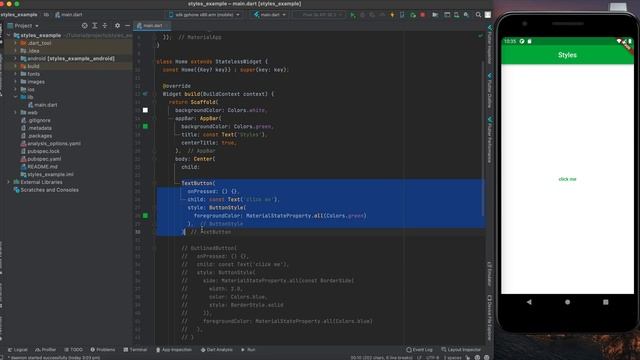The width and height of the screenshot is (640, 360).
Task: Collapse all in Project panel
Action: tap(105, 25)
